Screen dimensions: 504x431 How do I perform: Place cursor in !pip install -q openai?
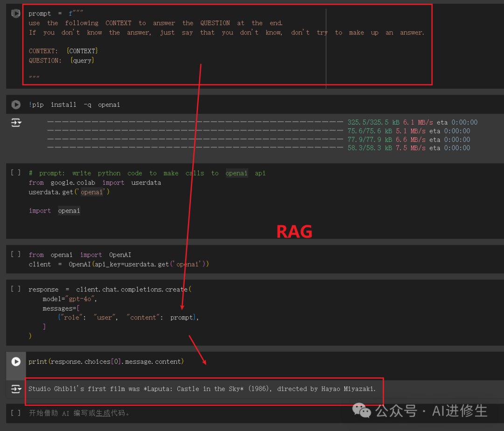tap(74, 105)
